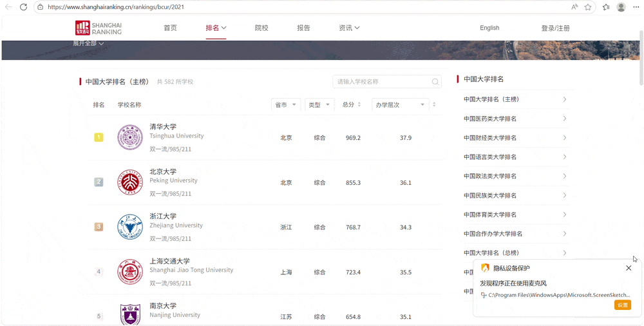Click the rank 2 silver badge
The width and height of the screenshot is (644, 326).
tap(99, 182)
